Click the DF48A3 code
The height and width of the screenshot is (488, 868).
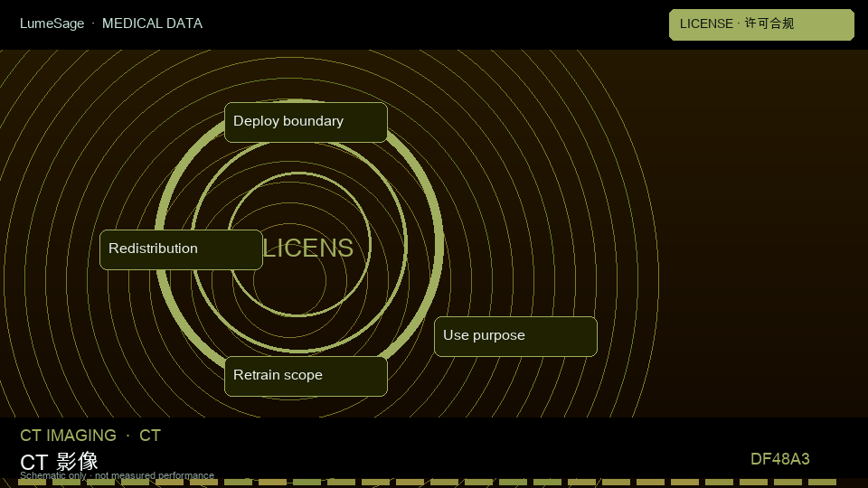click(x=780, y=459)
